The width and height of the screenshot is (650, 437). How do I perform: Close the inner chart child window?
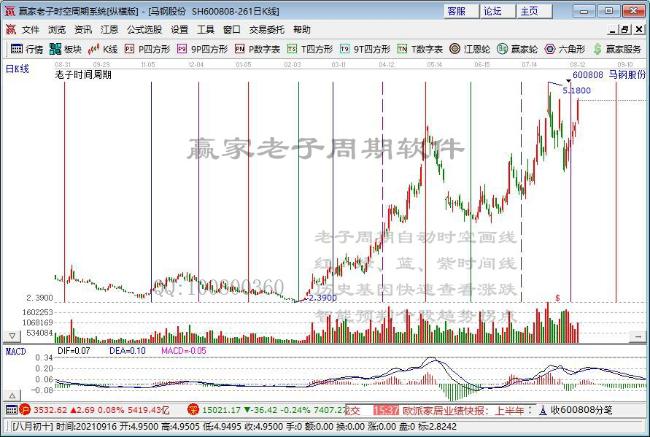(x=639, y=29)
